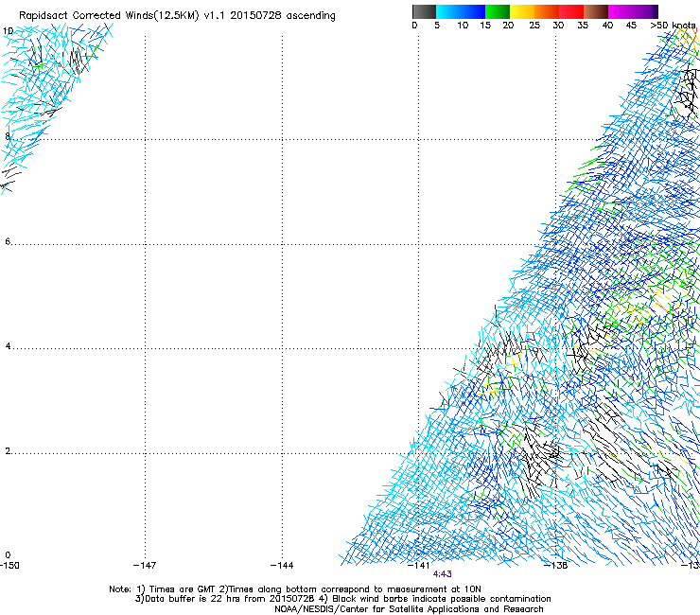Click the longitude axis label -144
Viewport: 700px width, 615px height.
(282, 566)
